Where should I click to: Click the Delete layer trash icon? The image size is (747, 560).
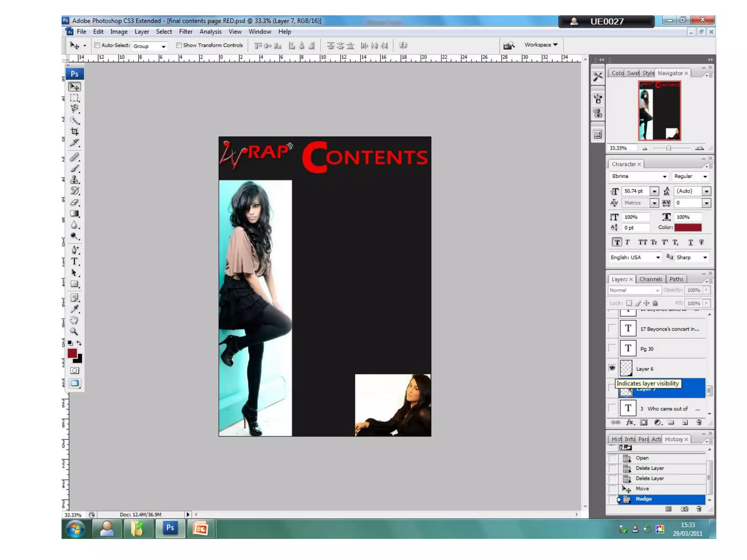(698, 422)
